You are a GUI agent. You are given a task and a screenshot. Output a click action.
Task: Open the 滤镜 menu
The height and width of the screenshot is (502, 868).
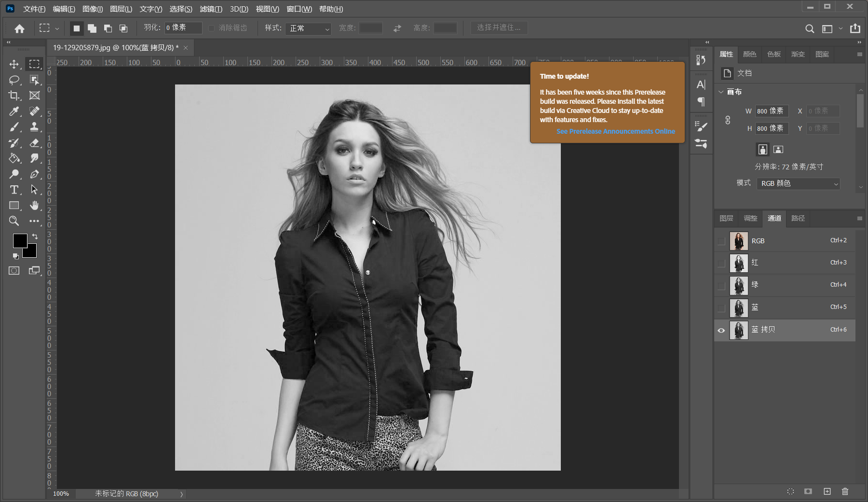click(x=211, y=9)
